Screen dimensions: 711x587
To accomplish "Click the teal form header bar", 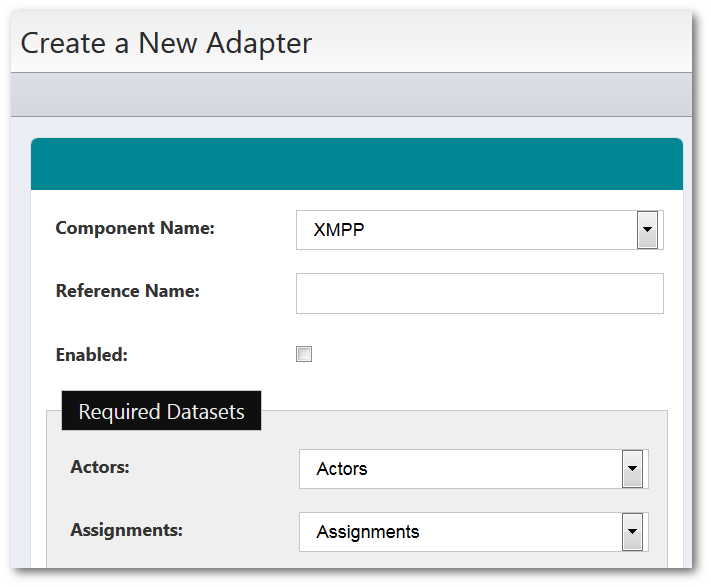I will coord(356,164).
